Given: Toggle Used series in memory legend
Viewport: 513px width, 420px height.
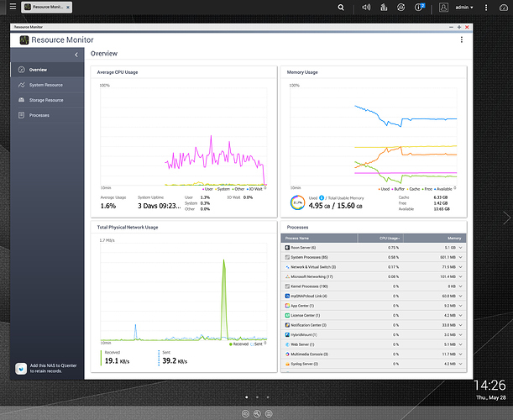Looking at the screenshot, I should 384,189.
